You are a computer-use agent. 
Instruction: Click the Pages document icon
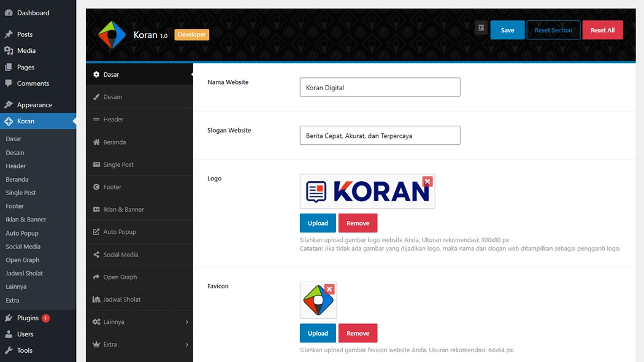click(x=9, y=67)
